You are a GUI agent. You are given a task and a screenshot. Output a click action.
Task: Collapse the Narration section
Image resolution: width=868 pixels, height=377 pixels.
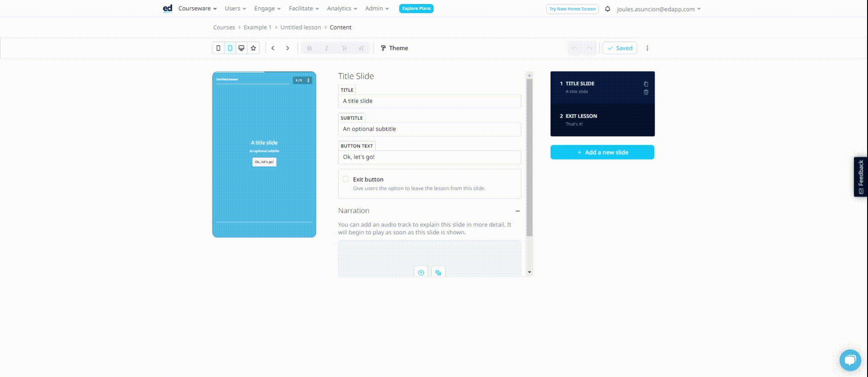(518, 211)
